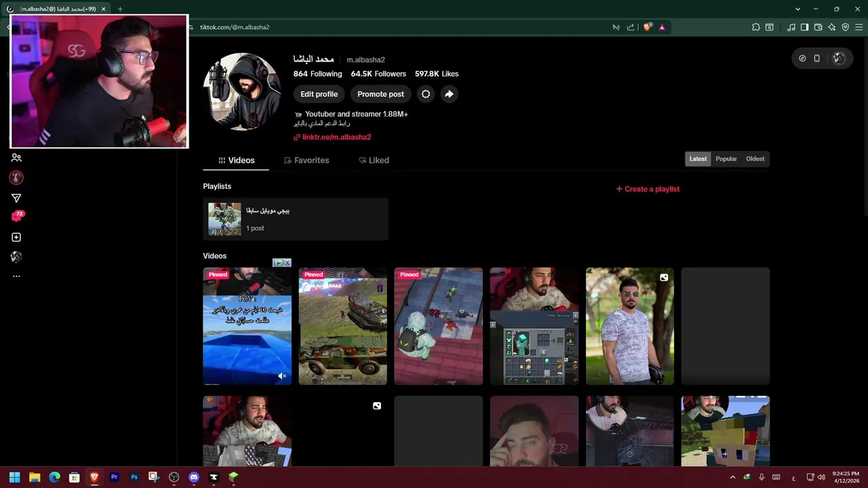Sort videos by Latest
Viewport: 868px width, 488px height.
(x=698, y=159)
